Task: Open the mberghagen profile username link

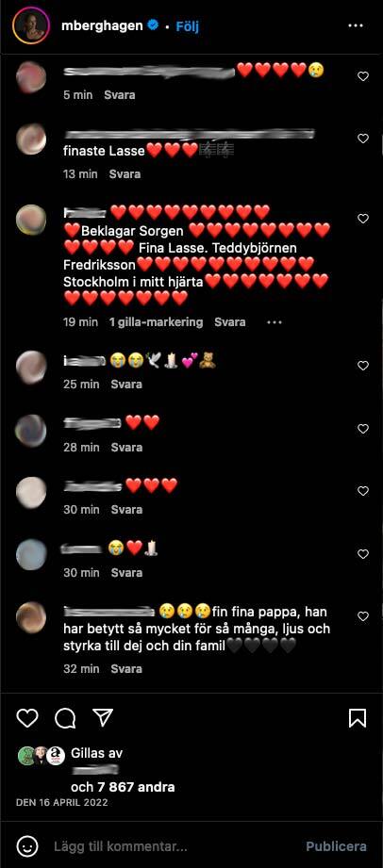Action: tap(102, 26)
